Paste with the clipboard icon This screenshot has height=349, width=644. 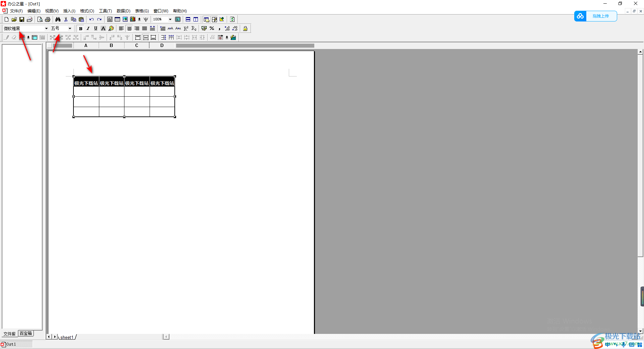click(x=81, y=19)
